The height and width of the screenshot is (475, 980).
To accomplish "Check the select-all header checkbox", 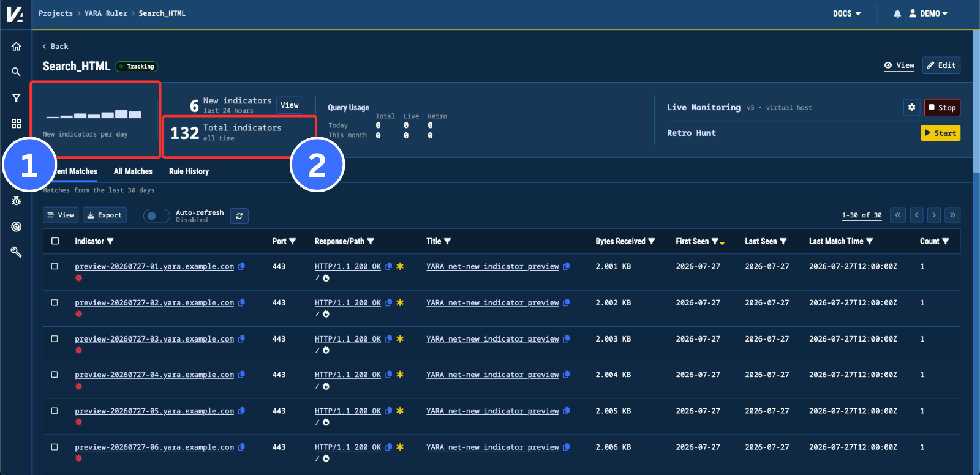I will point(55,241).
